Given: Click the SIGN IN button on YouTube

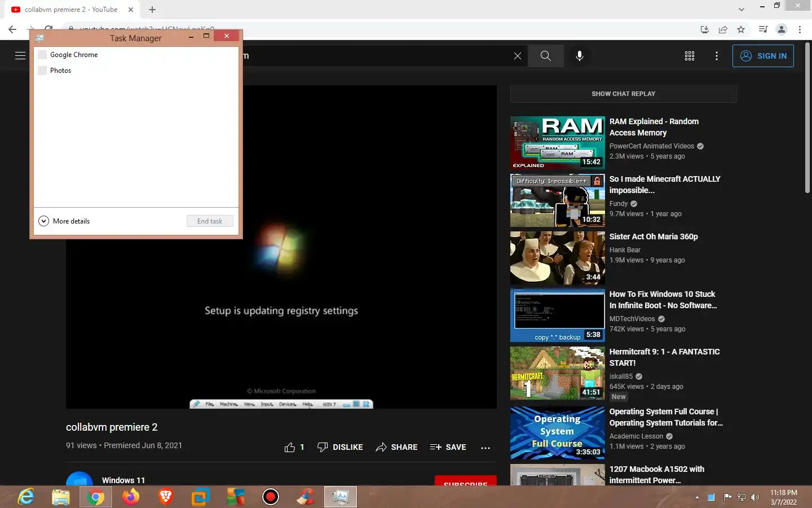Looking at the screenshot, I should point(763,55).
